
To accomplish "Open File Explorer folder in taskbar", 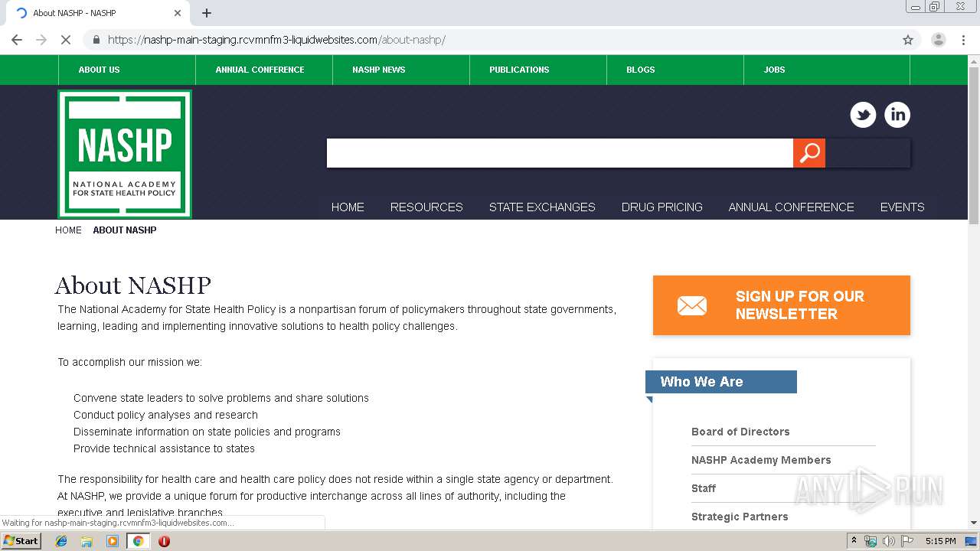I will [x=87, y=541].
